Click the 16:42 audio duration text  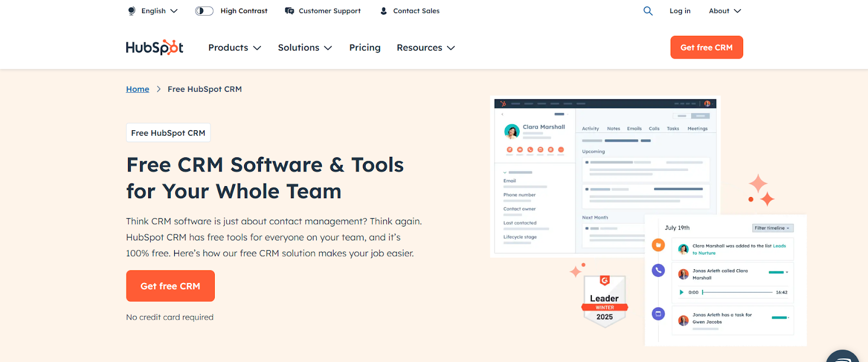781,292
